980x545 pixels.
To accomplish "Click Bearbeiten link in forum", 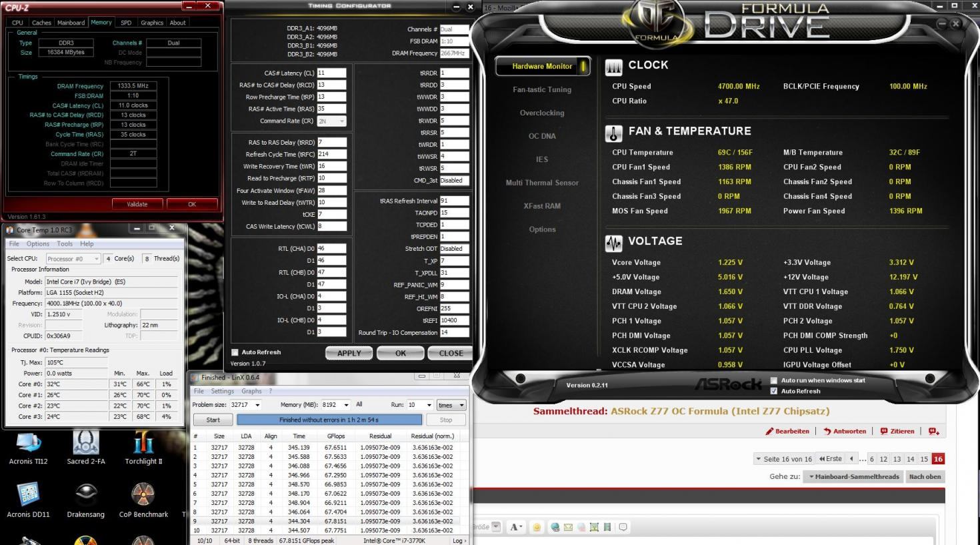I will coord(787,431).
